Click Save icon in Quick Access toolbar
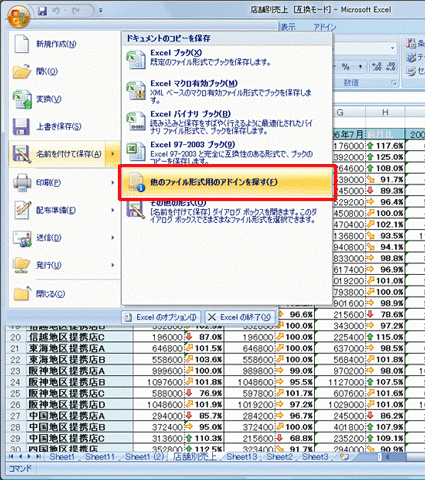Viewport: 425px width, 480px height. click(x=43, y=11)
